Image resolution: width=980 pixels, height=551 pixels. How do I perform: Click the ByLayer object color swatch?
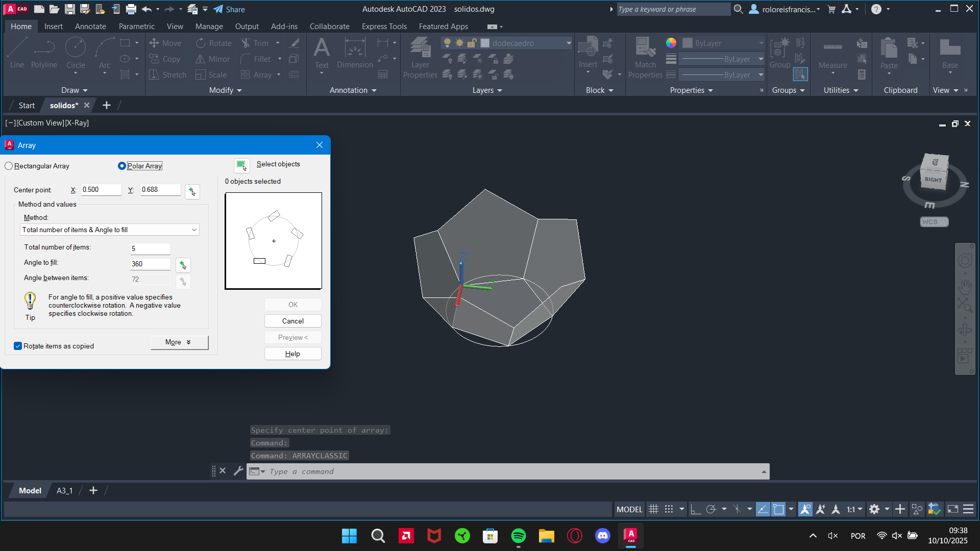coord(688,43)
